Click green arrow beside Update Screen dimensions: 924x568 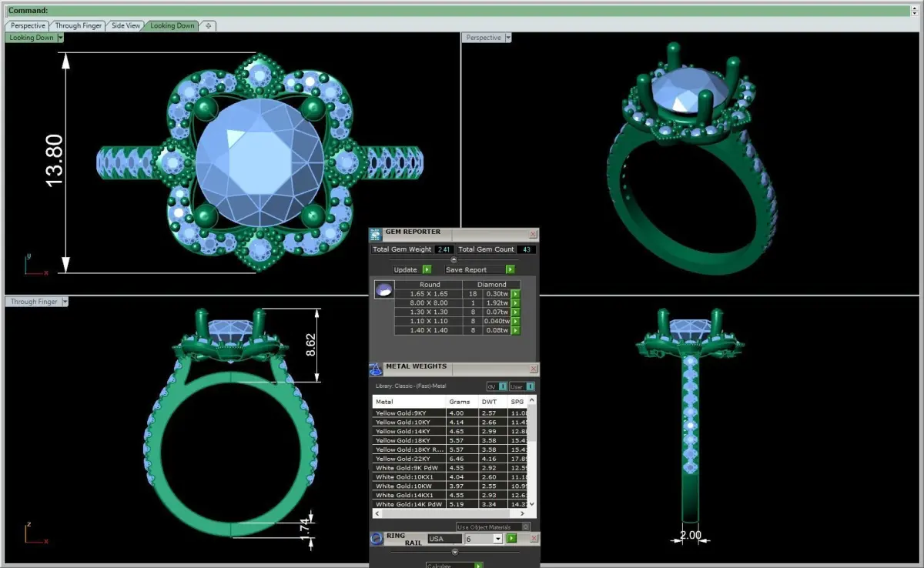coord(427,269)
